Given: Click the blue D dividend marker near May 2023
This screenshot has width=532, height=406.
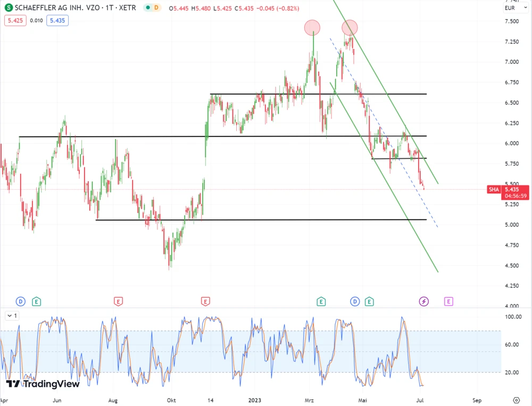Looking at the screenshot, I should pyautogui.click(x=355, y=301).
